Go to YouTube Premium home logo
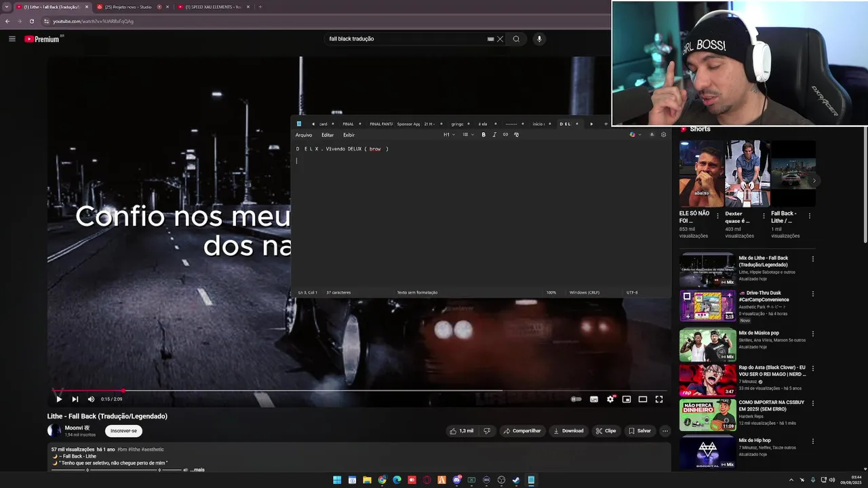The width and height of the screenshot is (868, 488). 42,39
